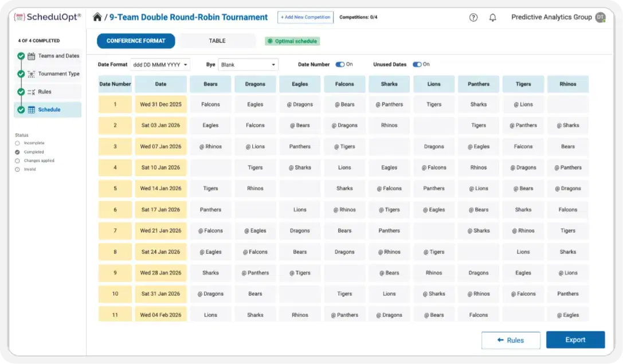The image size is (623, 364).
Task: Click the green check beside Tournament Type
Action: 21,74
